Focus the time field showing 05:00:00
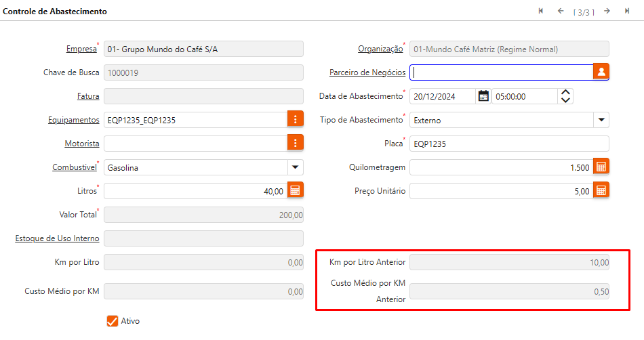 point(523,96)
